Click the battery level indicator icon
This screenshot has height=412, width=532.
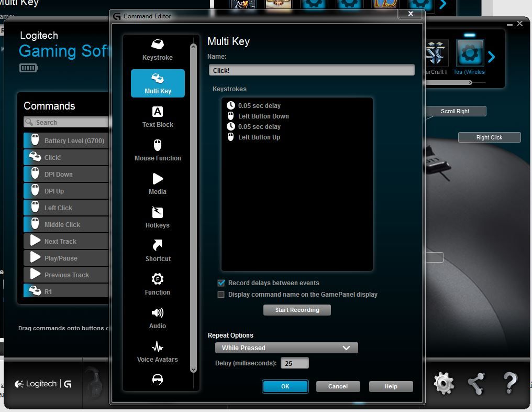[28, 68]
